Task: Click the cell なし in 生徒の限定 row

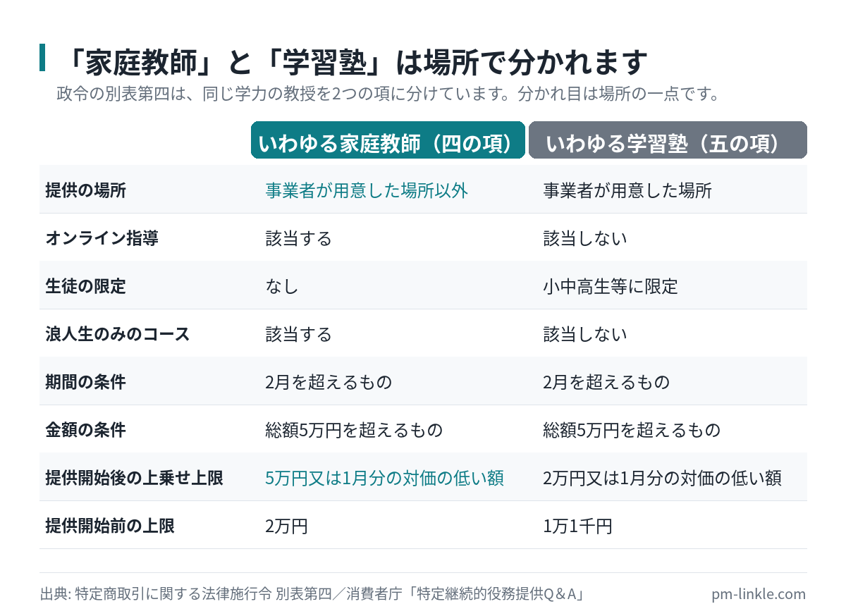Action: click(282, 285)
